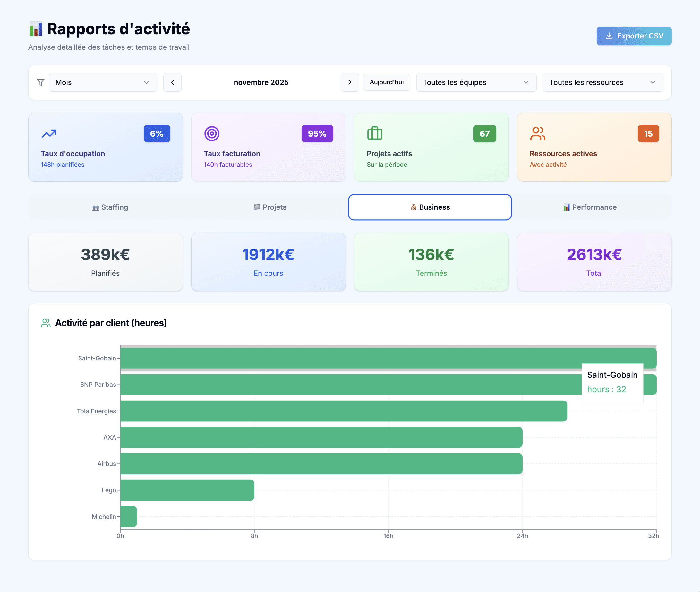Click the Saint-Gobain bar in the chart
The height and width of the screenshot is (592, 700).
(x=336, y=358)
